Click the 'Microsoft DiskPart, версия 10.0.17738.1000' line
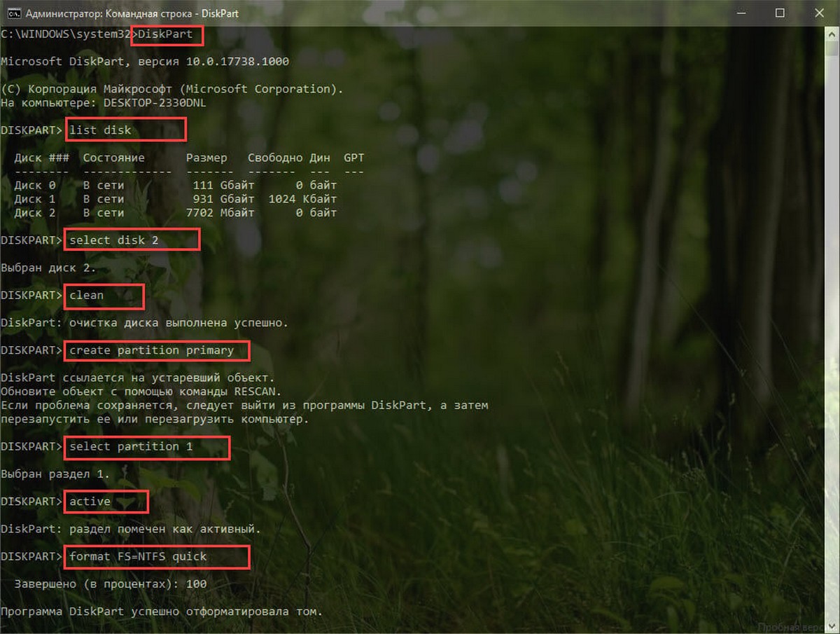The height and width of the screenshot is (634, 840). [145, 62]
